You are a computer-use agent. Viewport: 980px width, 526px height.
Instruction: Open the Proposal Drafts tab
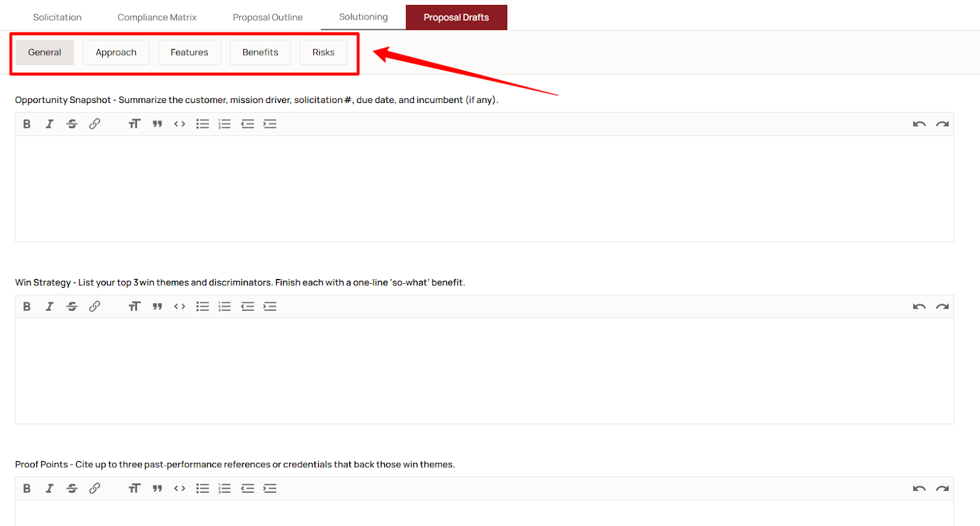pos(456,17)
